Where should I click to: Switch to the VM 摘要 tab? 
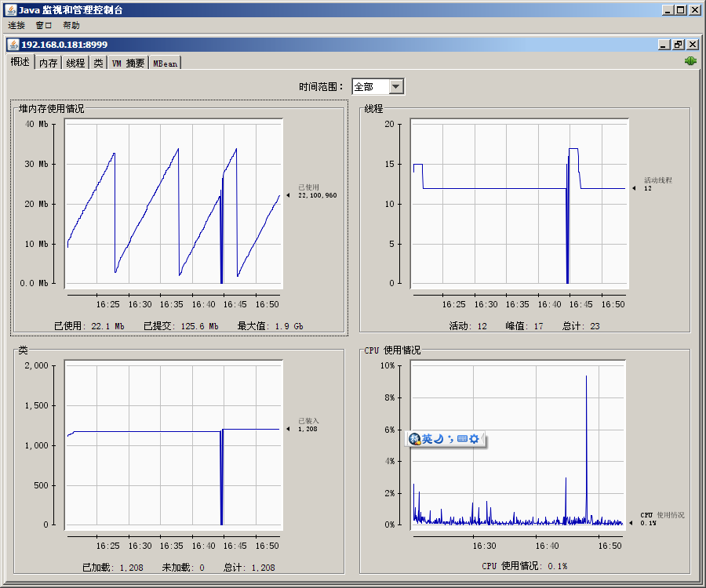pyautogui.click(x=128, y=63)
